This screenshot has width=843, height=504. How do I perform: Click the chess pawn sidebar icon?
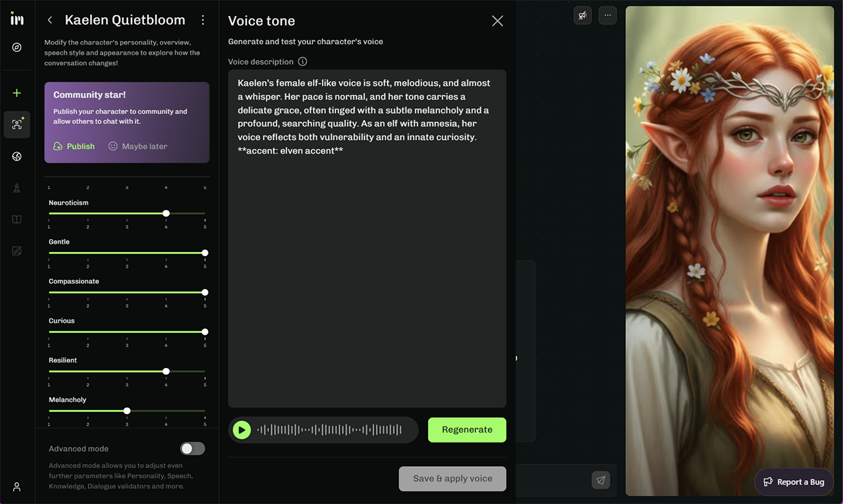(x=17, y=188)
